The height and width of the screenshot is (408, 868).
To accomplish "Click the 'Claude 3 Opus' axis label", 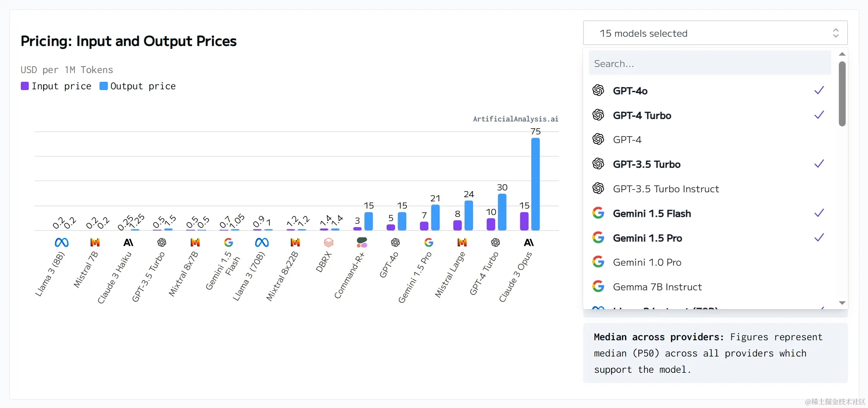I will click(x=515, y=277).
